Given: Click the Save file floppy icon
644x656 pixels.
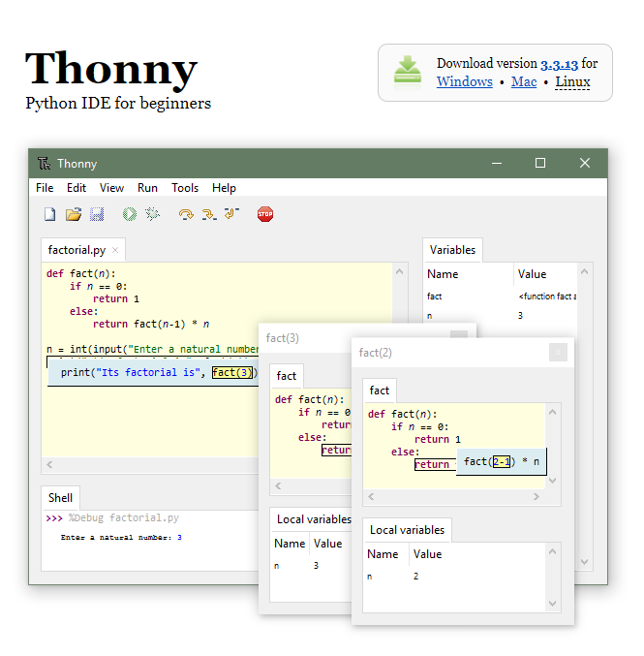Looking at the screenshot, I should (x=97, y=214).
